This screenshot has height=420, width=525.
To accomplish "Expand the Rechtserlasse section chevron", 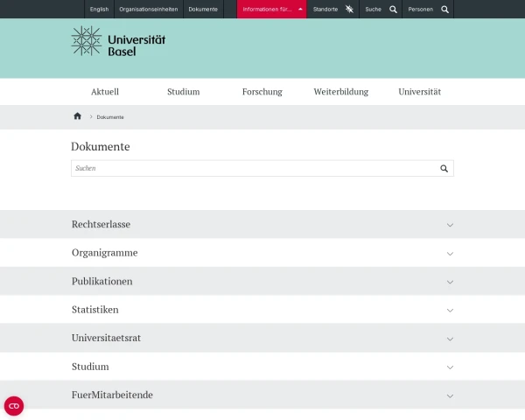I will point(450,225).
